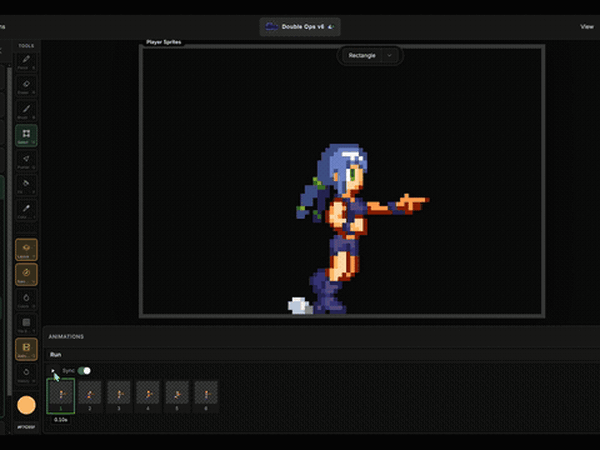Click the left panel vertical scrollbar
The height and width of the screenshot is (450, 600).
tap(9, 230)
